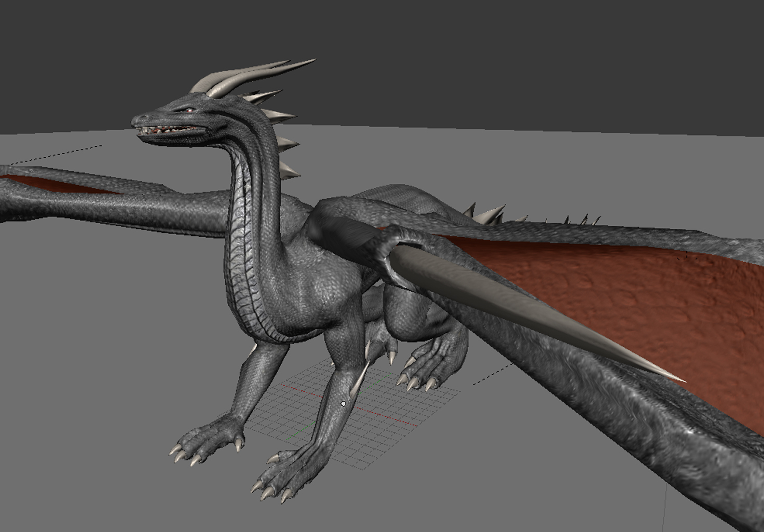Viewport: 764px width, 532px height.
Task: Click the dragon's red eye
Action: click(189, 110)
